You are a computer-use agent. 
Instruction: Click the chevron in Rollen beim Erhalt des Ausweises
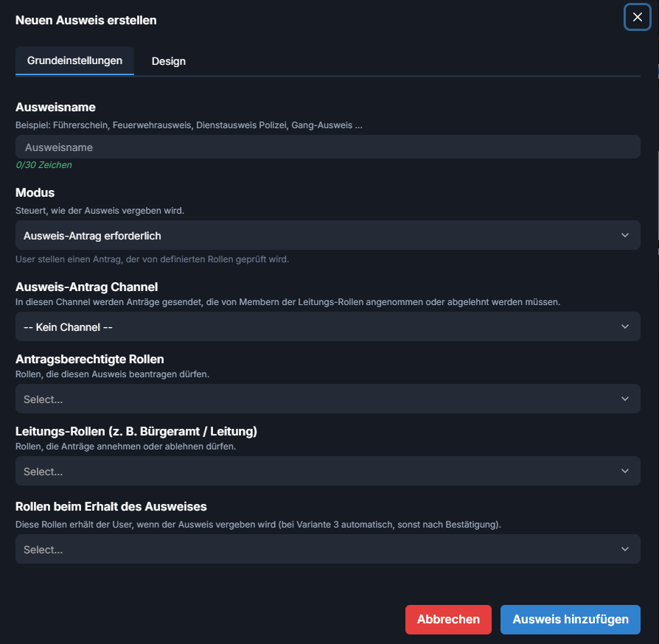[625, 549]
